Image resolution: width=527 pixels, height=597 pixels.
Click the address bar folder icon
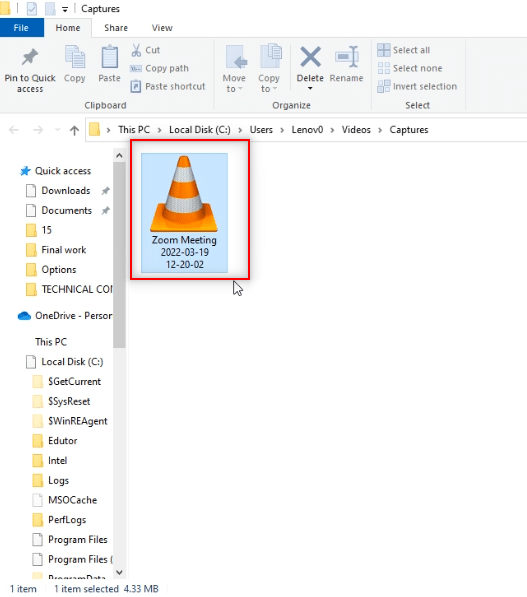tap(94, 130)
